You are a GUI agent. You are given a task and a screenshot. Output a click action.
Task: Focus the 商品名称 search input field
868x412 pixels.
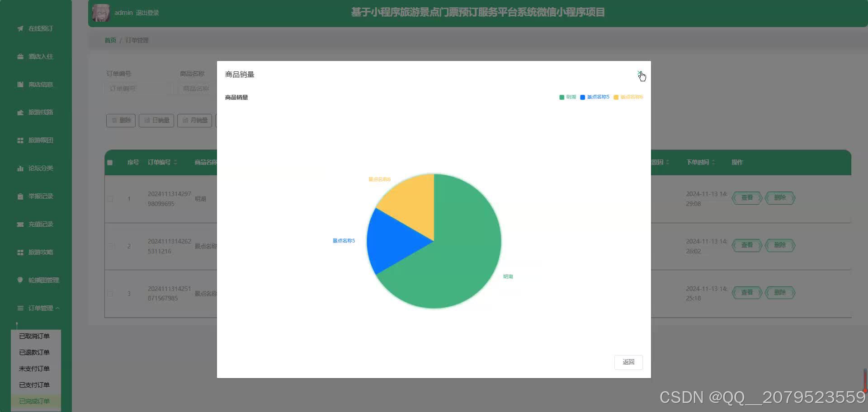pos(198,89)
